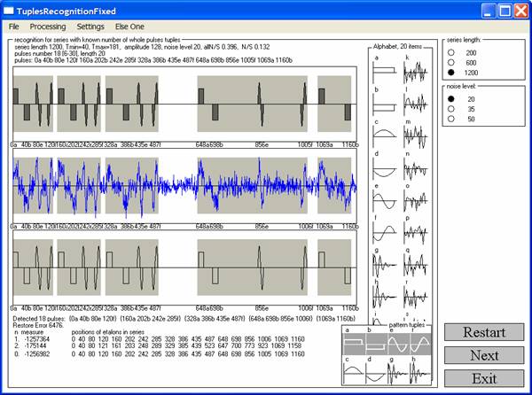This screenshot has width=532, height=395.
Task: Pick pattern tuple a rectangle pulse
Action: tap(354, 345)
